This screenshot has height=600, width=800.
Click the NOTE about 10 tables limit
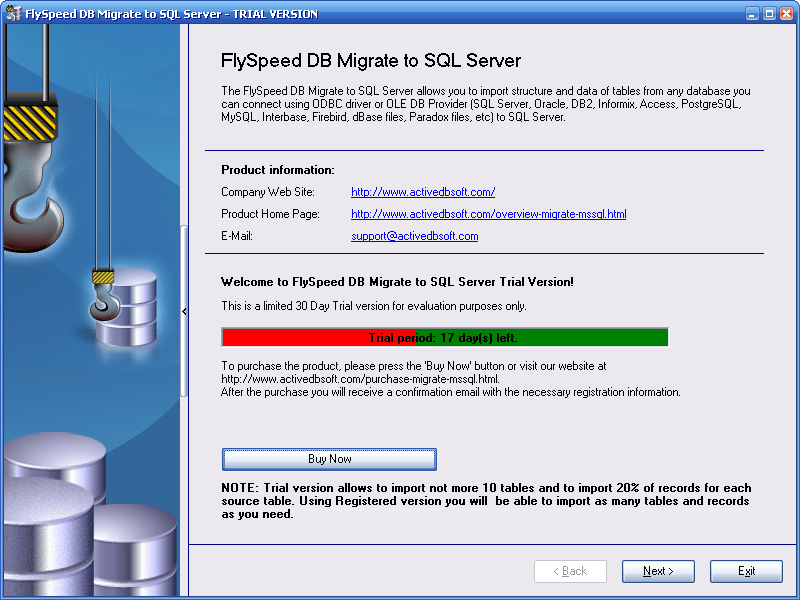[486, 501]
